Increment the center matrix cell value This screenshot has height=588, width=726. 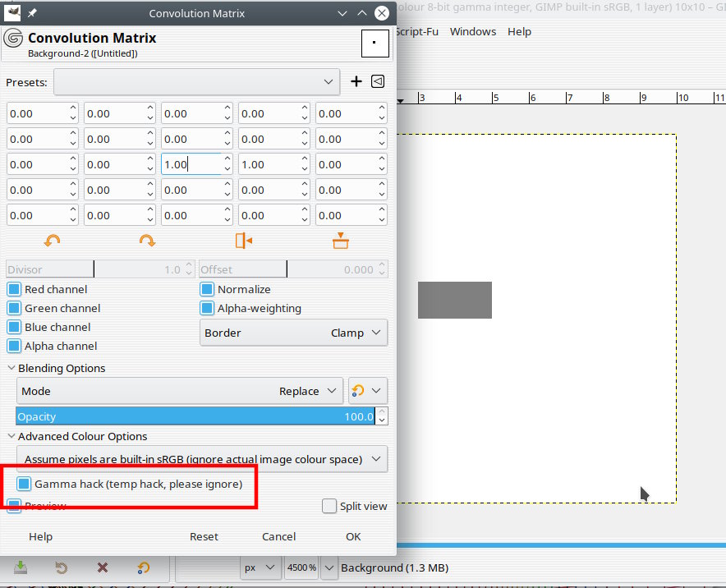coord(227,159)
